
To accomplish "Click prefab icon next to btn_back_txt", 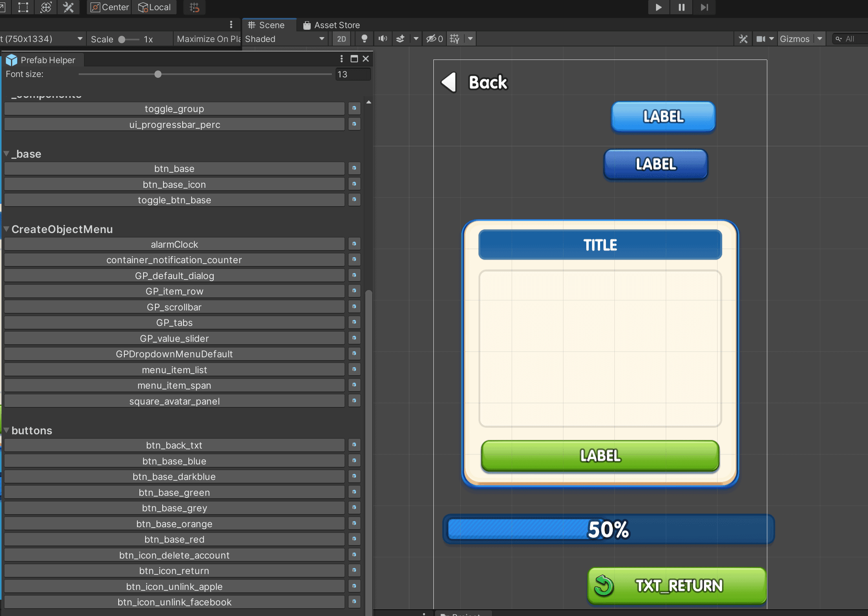I will pyautogui.click(x=354, y=445).
